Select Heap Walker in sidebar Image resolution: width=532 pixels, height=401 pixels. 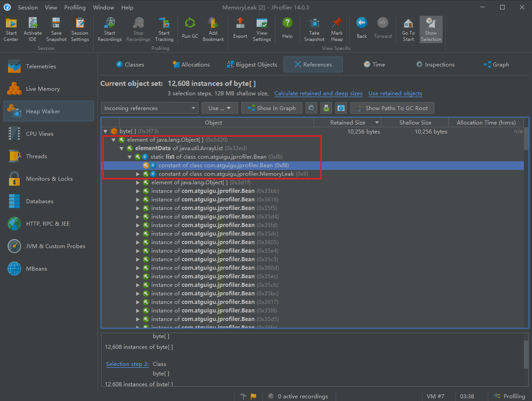49,111
